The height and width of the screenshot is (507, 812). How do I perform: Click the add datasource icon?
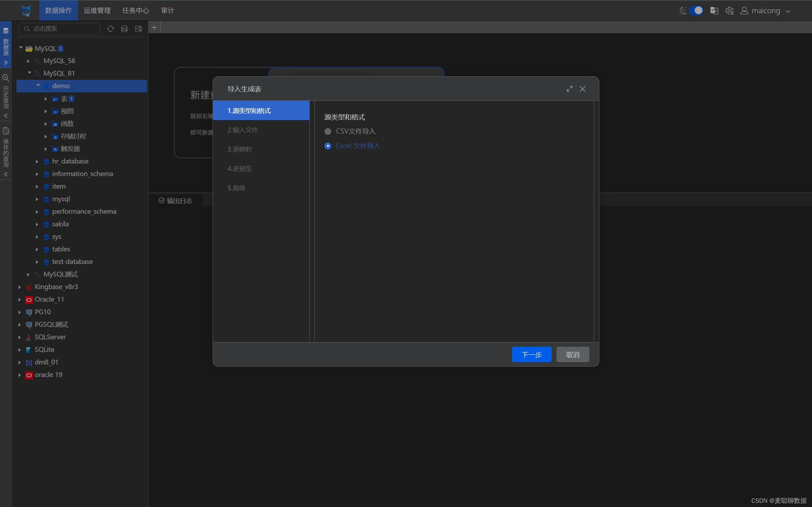(124, 29)
